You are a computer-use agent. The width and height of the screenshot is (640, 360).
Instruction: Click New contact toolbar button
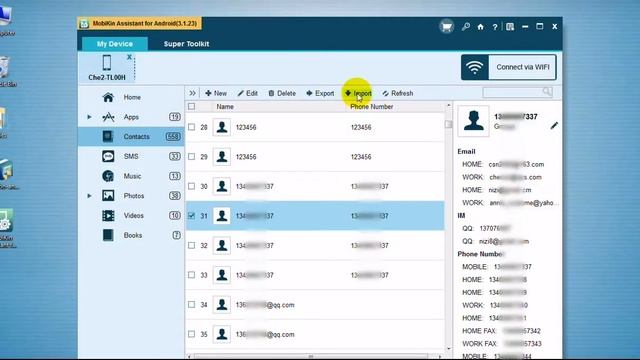coord(216,93)
